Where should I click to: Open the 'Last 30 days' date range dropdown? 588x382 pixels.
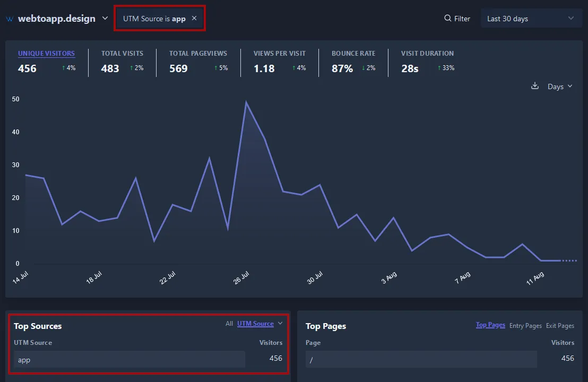click(x=531, y=18)
